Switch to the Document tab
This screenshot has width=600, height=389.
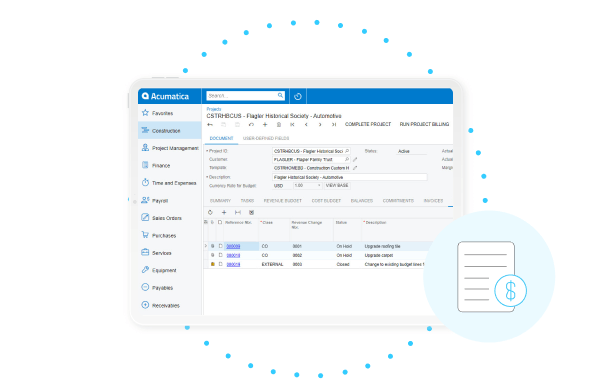[221, 138]
